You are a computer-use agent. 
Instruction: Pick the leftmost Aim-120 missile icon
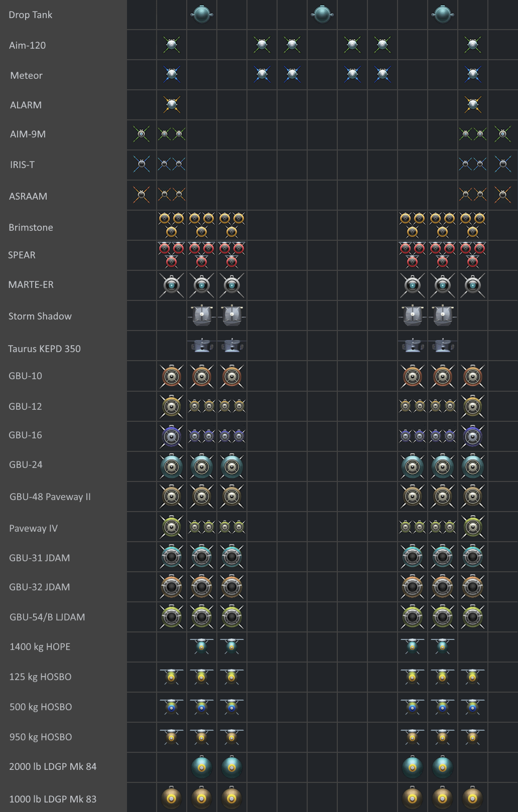pos(172,45)
